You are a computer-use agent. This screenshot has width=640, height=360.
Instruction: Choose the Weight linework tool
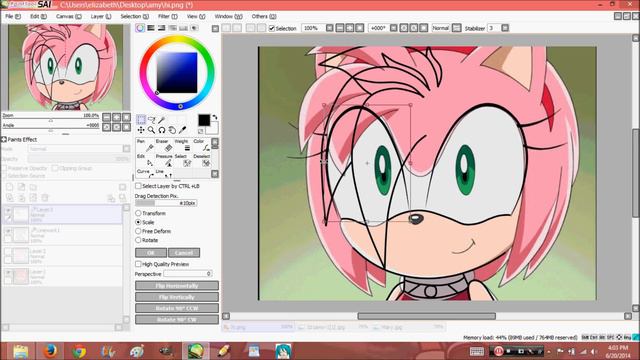[x=183, y=145]
